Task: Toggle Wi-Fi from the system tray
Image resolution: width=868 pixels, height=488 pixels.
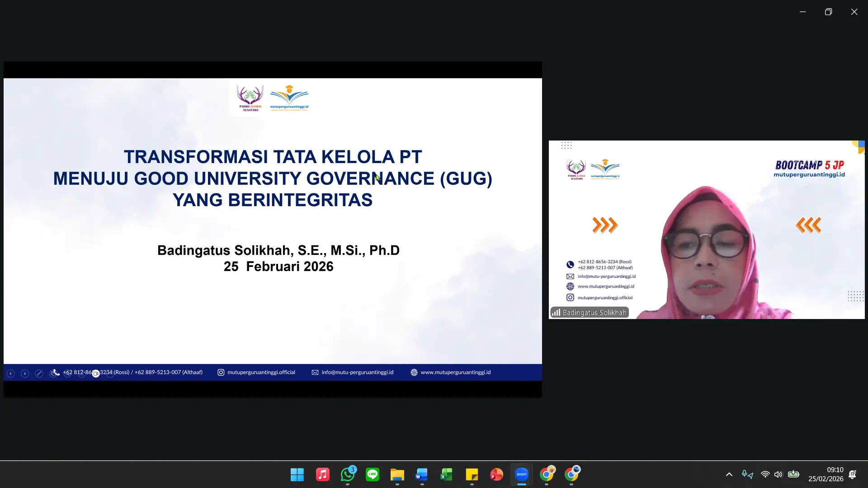Action: pyautogui.click(x=764, y=474)
